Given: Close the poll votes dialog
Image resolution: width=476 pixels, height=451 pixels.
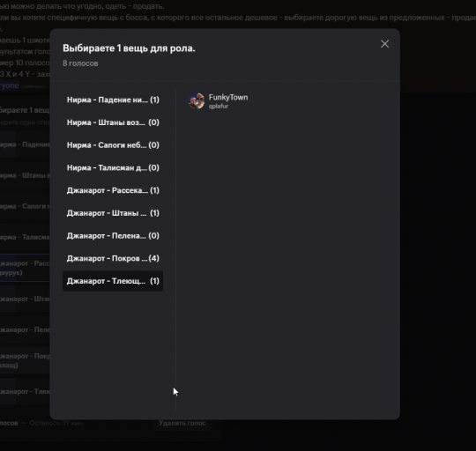Looking at the screenshot, I should (384, 44).
